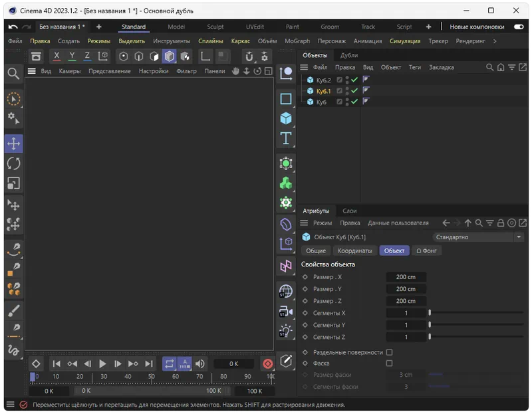Open the MoGraph menu
The height and width of the screenshot is (414, 532).
tap(297, 41)
